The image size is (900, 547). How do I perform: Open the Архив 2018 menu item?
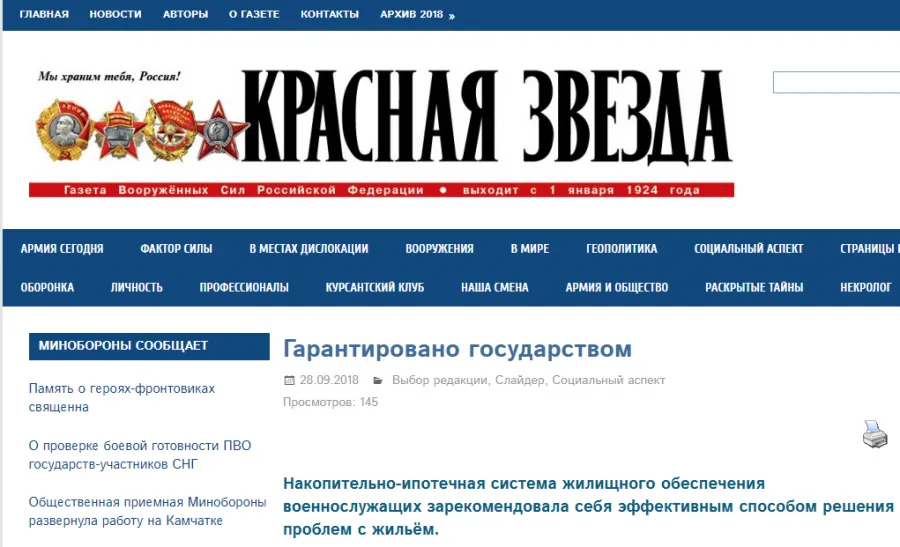tap(412, 14)
